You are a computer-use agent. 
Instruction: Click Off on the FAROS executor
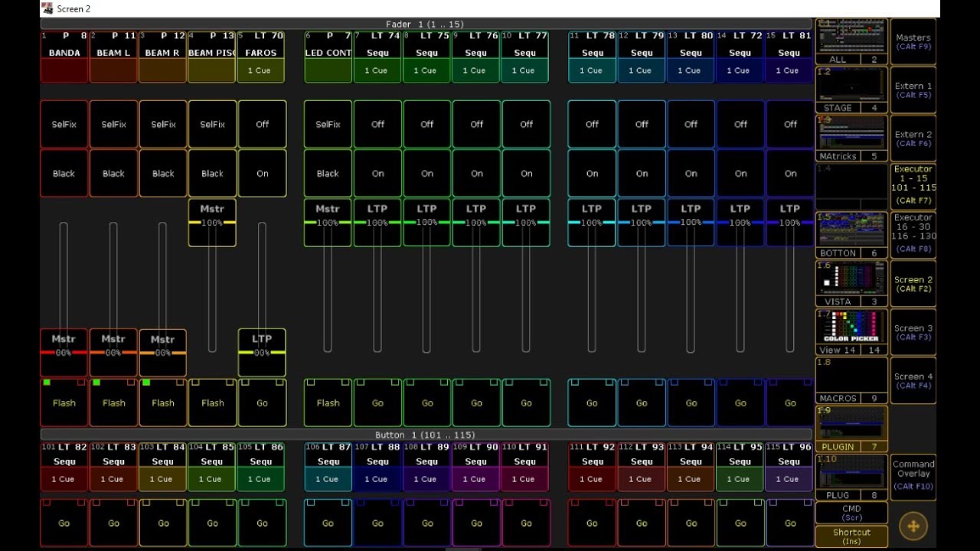coord(262,124)
